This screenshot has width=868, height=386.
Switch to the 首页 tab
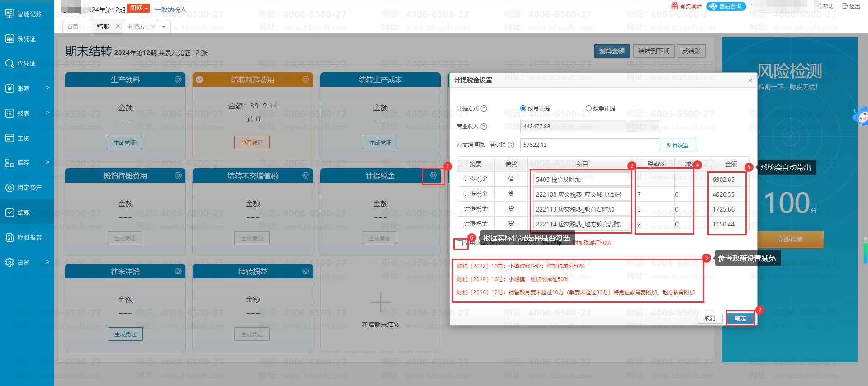tap(73, 27)
